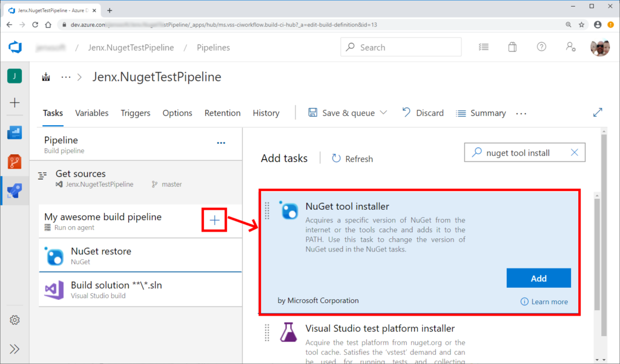Expand the Save & queue dropdown arrow

pos(383,112)
